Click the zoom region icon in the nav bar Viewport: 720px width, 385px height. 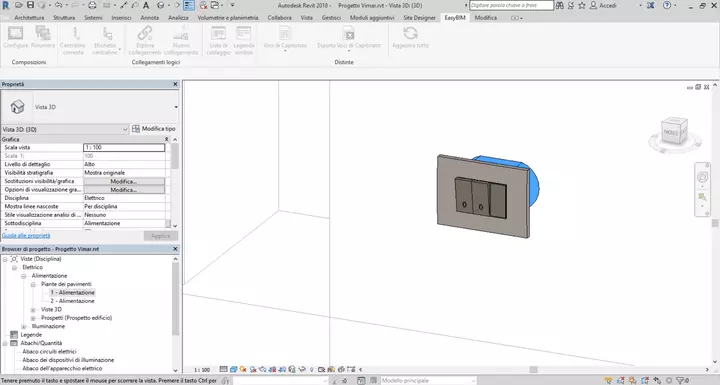tap(702, 197)
